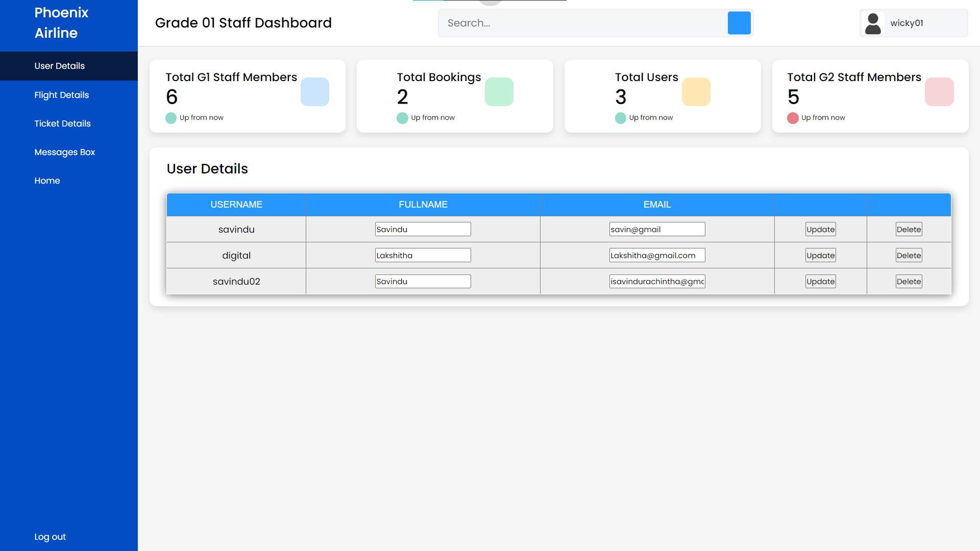This screenshot has width=980, height=551.
Task: Go to Messages Box
Action: [x=64, y=152]
